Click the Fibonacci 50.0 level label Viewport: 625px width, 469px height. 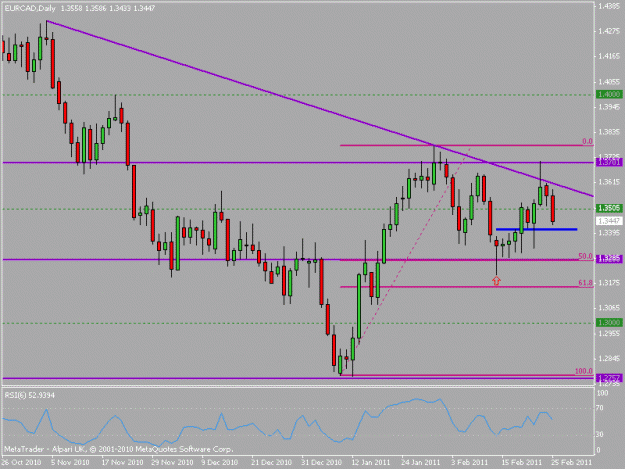point(586,256)
